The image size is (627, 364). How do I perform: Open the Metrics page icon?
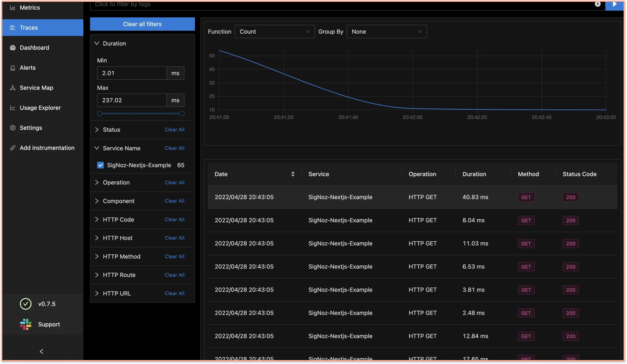tap(13, 8)
